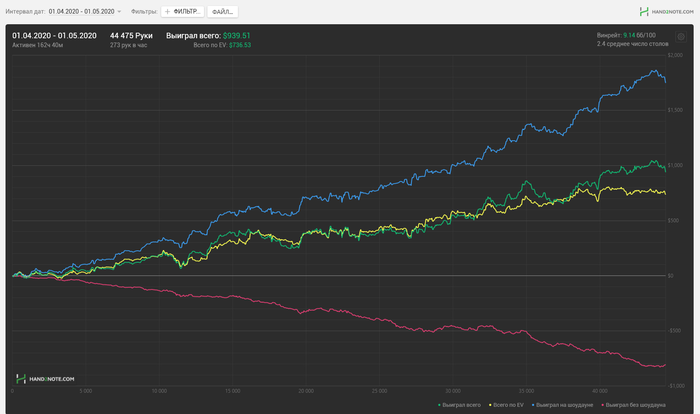Click 'Выиграл всего:' heading label
Image resolution: width=700 pixels, height=414 pixels.
(193, 36)
